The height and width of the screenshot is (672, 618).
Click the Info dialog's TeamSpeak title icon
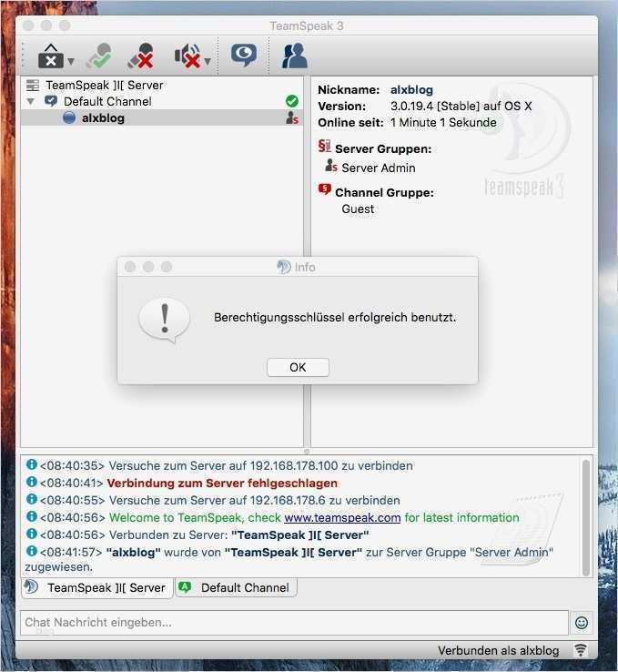tap(284, 267)
